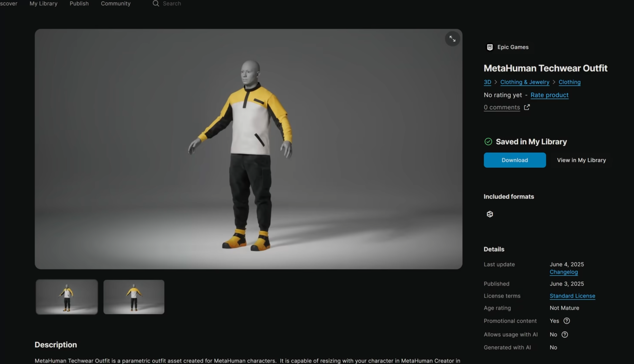Open the Standard License terms
The width and height of the screenshot is (634, 364).
[572, 296]
